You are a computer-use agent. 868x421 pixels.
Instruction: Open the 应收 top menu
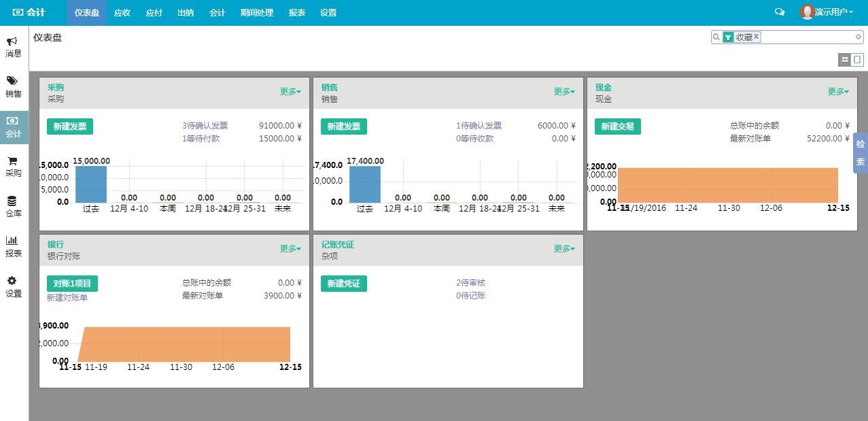click(122, 13)
